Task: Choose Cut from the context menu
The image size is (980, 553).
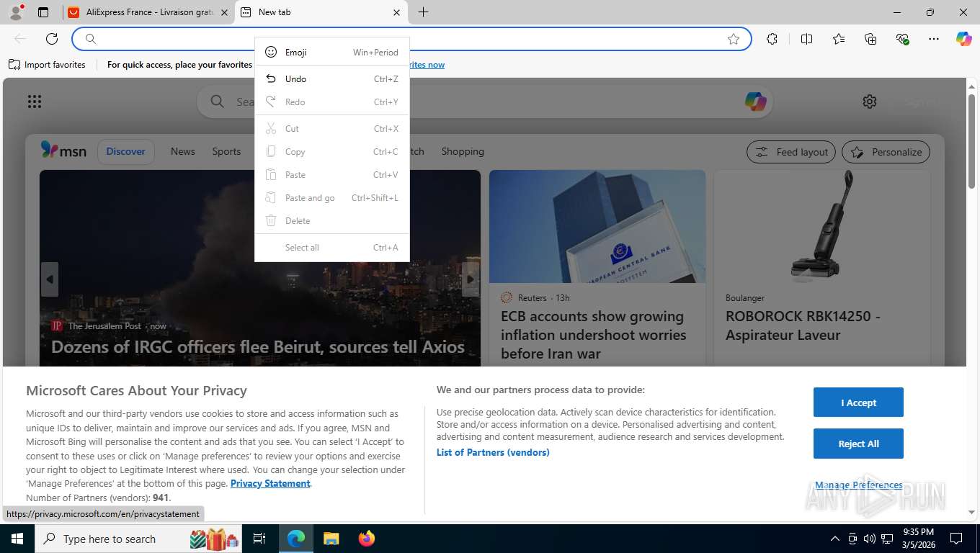Action: click(332, 128)
